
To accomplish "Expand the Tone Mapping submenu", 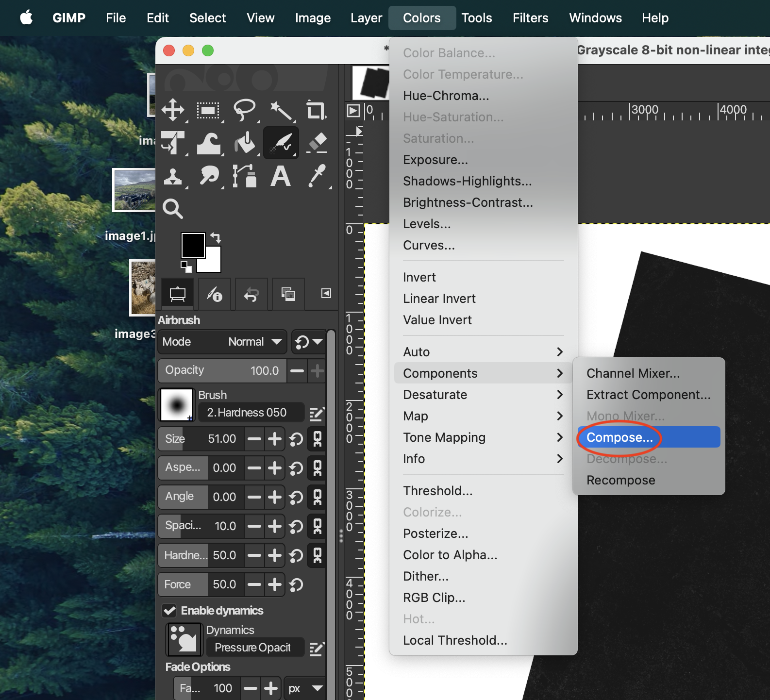I will point(483,437).
